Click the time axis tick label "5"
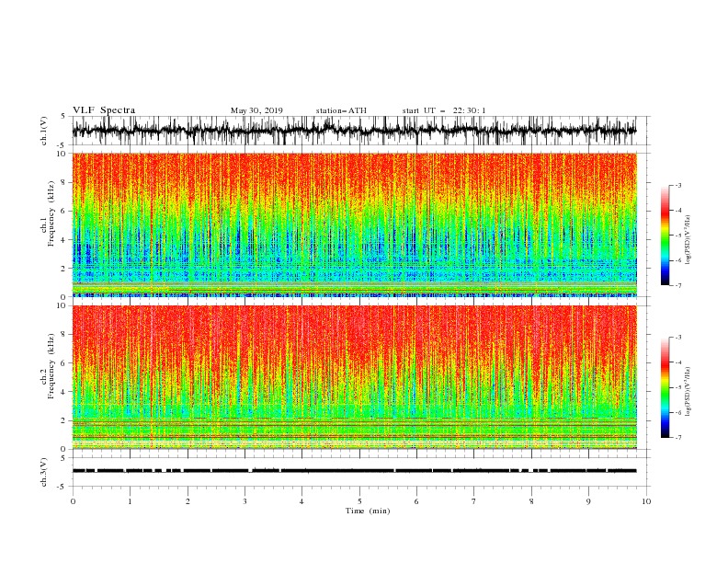The width and height of the screenshot is (728, 563). tap(359, 501)
